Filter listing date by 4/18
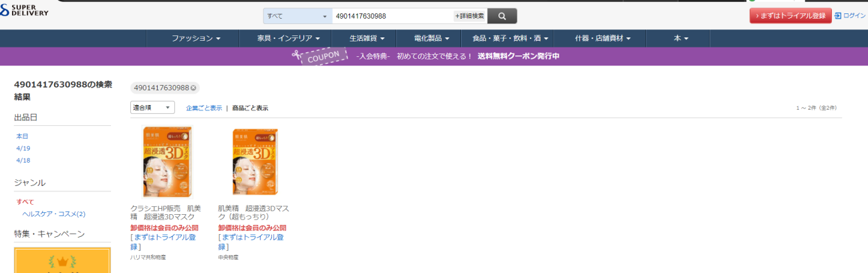 23,160
